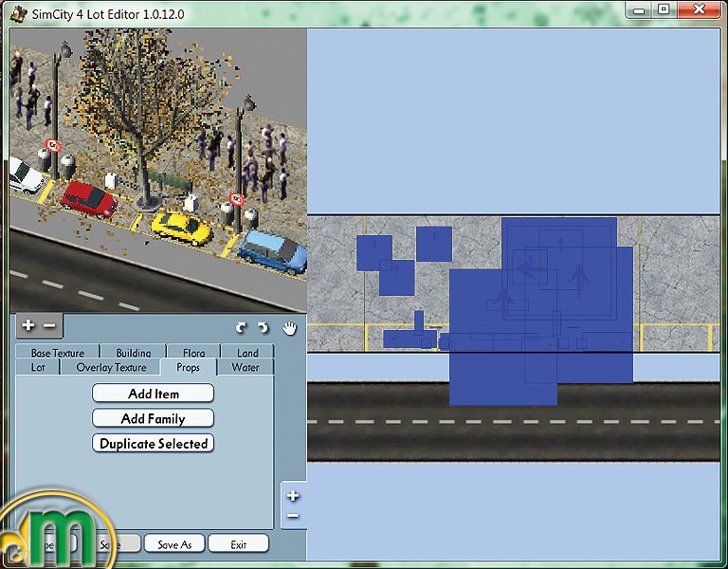Minimize the Lot Editor window
Viewport: 728px width, 569px height.
(x=639, y=9)
